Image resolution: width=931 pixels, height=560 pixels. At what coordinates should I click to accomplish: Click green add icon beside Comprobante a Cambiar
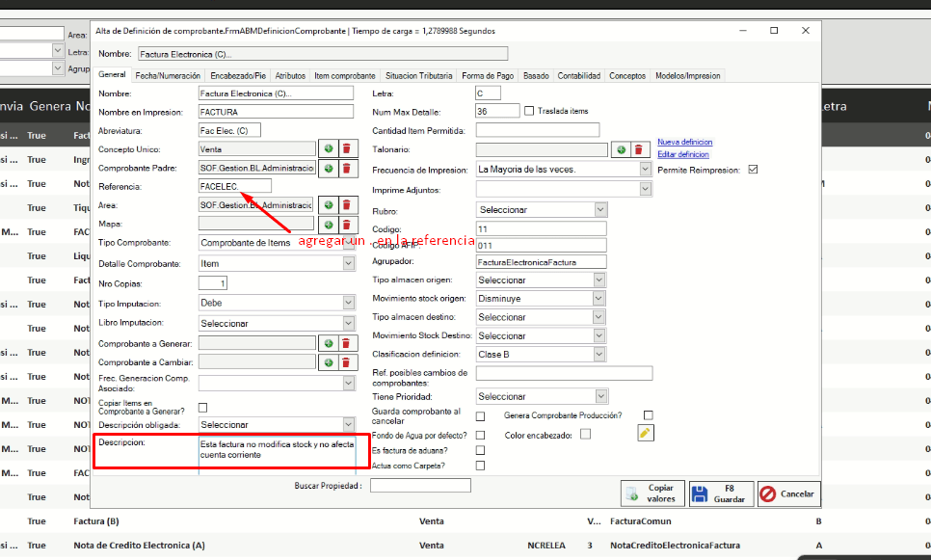pos(329,362)
